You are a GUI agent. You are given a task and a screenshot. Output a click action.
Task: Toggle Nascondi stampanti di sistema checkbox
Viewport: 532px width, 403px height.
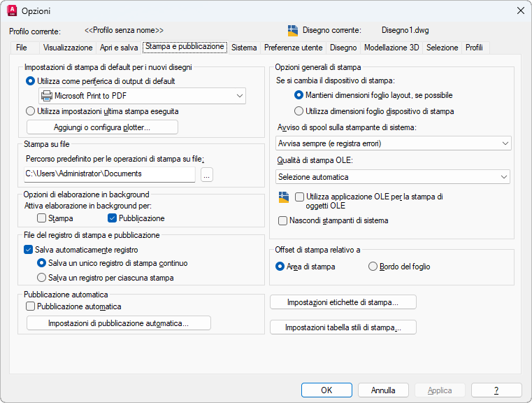[x=283, y=220]
